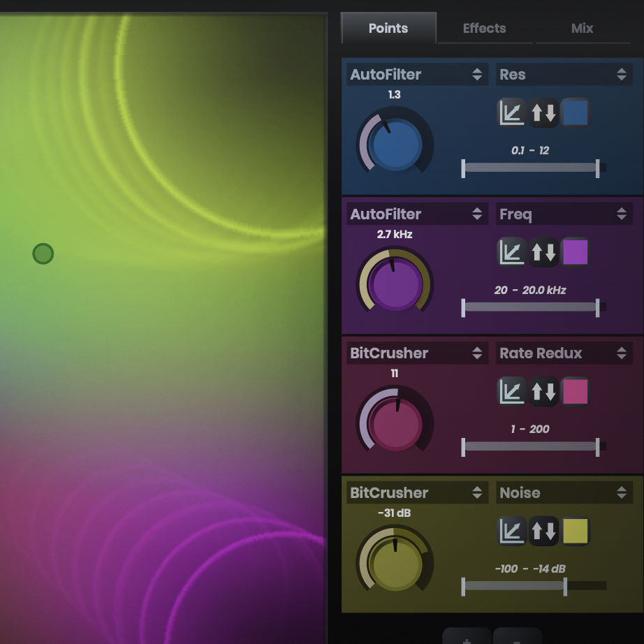Open the Noise parameter dropdown
This screenshot has height=644, width=644.
point(564,492)
